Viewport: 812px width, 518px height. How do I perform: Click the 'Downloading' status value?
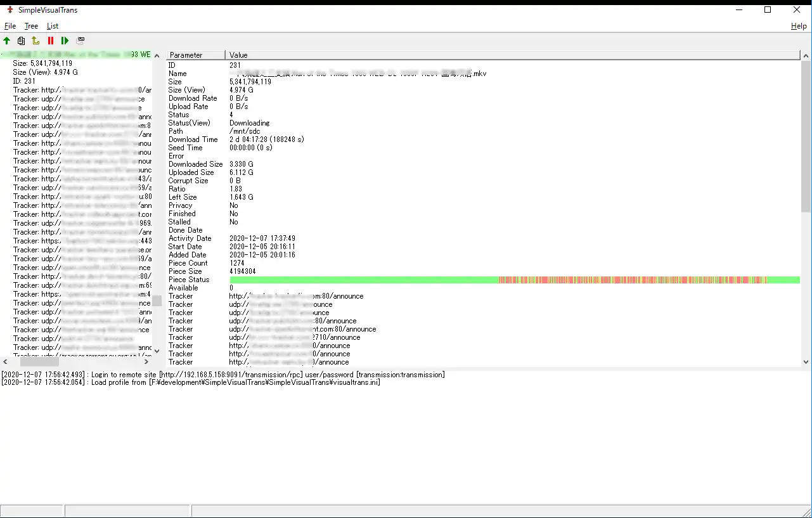coord(250,123)
